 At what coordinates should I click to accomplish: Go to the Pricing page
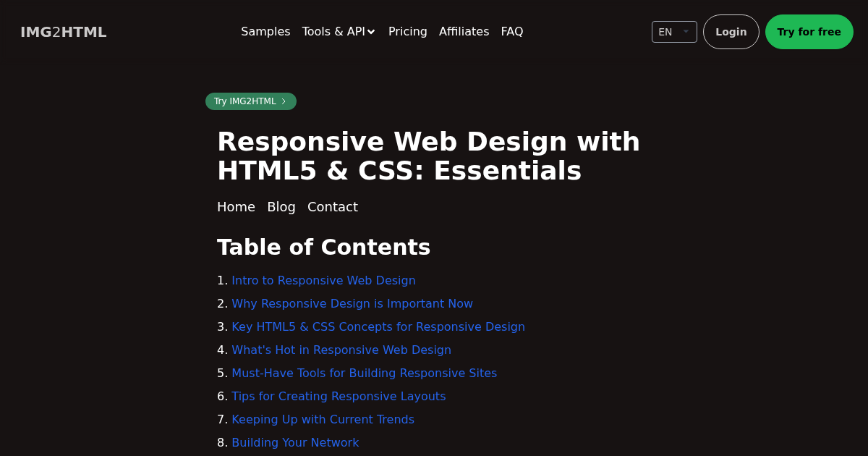coord(407,32)
